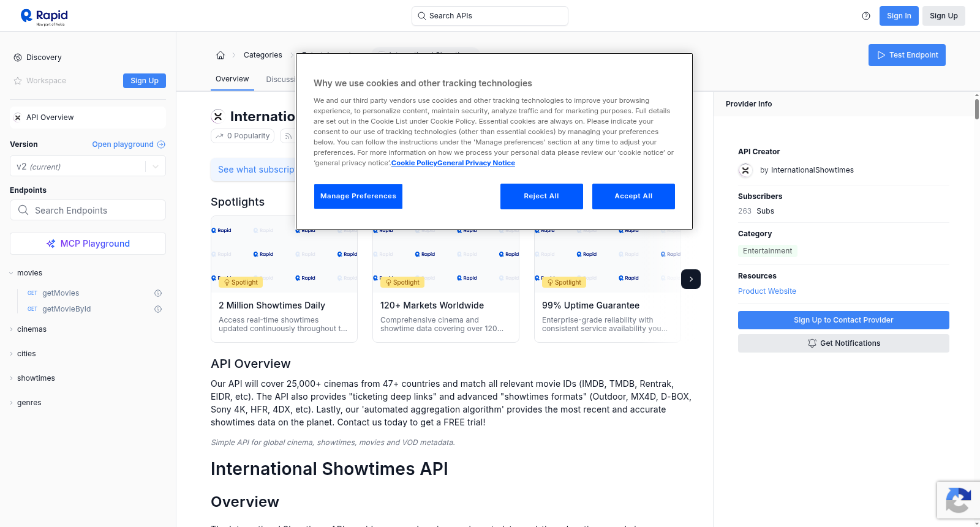Viewport: 980px width, 527px height.
Task: Focus the Search APIs field
Action: coord(490,16)
